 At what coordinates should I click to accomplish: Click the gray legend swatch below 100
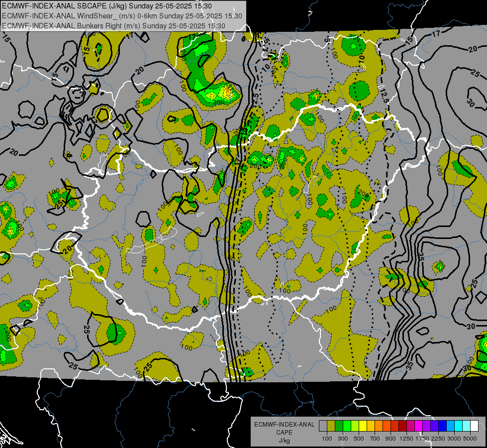pyautogui.click(x=323, y=426)
